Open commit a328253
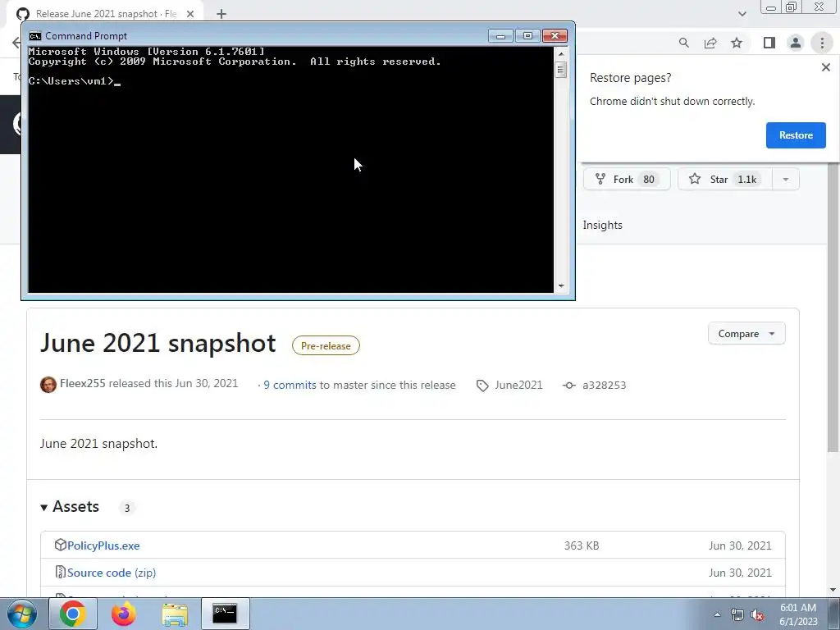 click(604, 386)
